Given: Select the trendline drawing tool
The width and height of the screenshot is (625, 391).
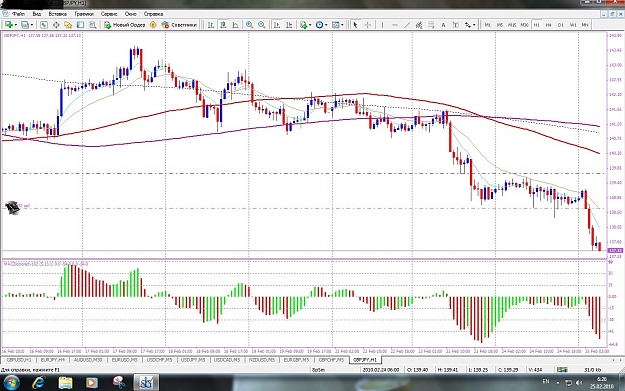Looking at the screenshot, I should 407,25.
